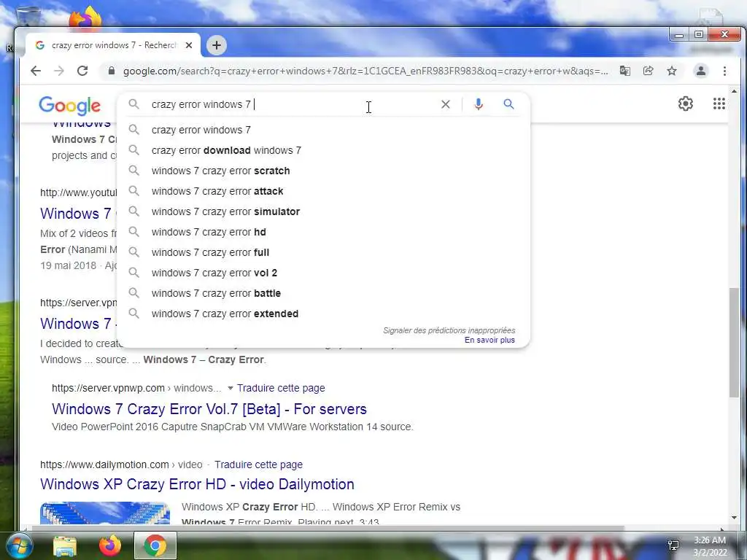
Task: Start voice search with microphone icon
Action: point(479,104)
